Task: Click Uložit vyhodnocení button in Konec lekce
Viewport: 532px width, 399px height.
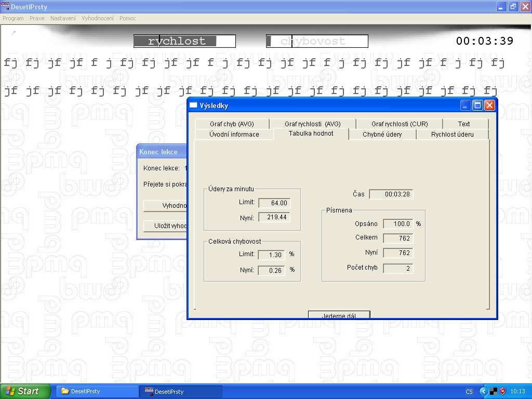Action: click(165, 226)
